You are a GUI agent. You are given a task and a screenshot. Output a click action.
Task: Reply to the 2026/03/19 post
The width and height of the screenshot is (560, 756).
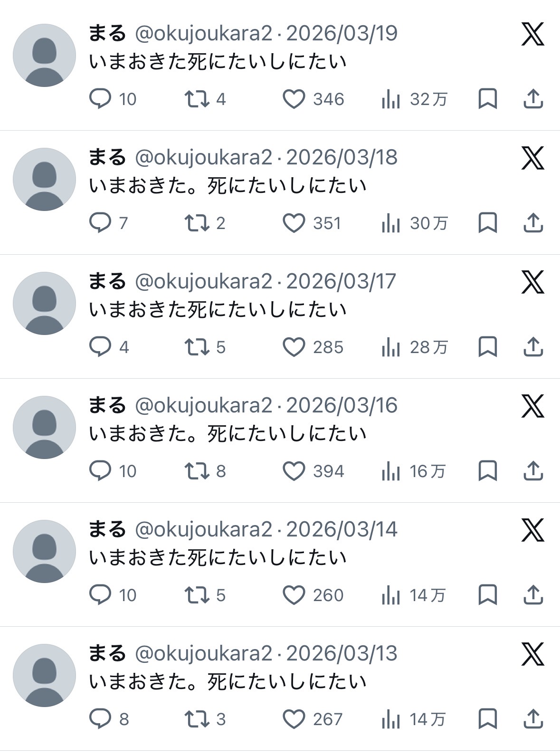tap(100, 99)
